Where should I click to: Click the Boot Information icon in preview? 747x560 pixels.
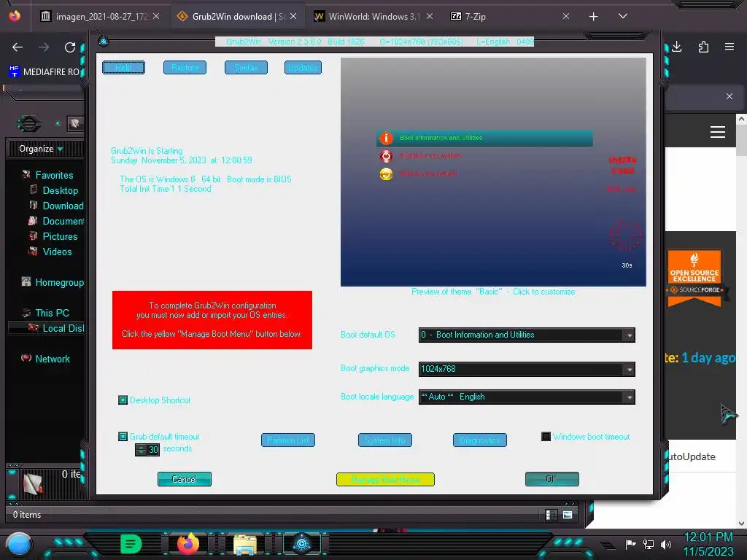point(386,138)
